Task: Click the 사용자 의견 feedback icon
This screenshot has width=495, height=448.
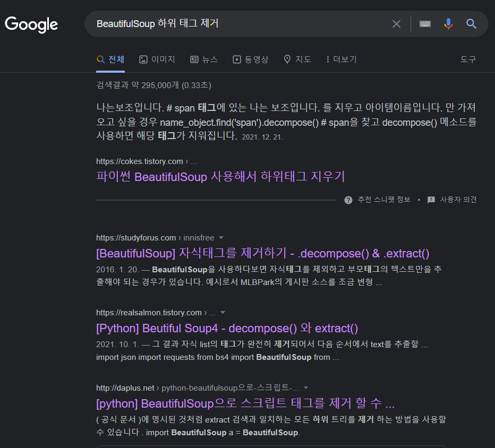Action: coord(431,200)
